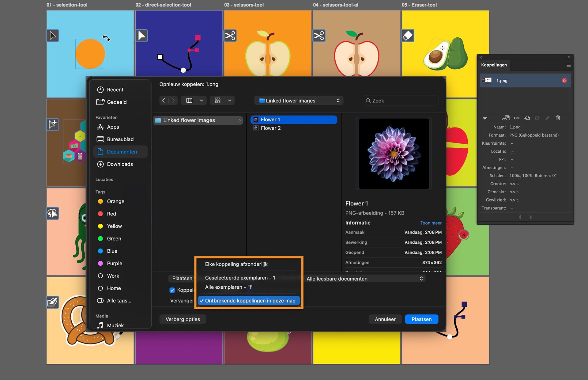
Task: Collapse link info with the disclosure triangle
Action: pos(484,118)
